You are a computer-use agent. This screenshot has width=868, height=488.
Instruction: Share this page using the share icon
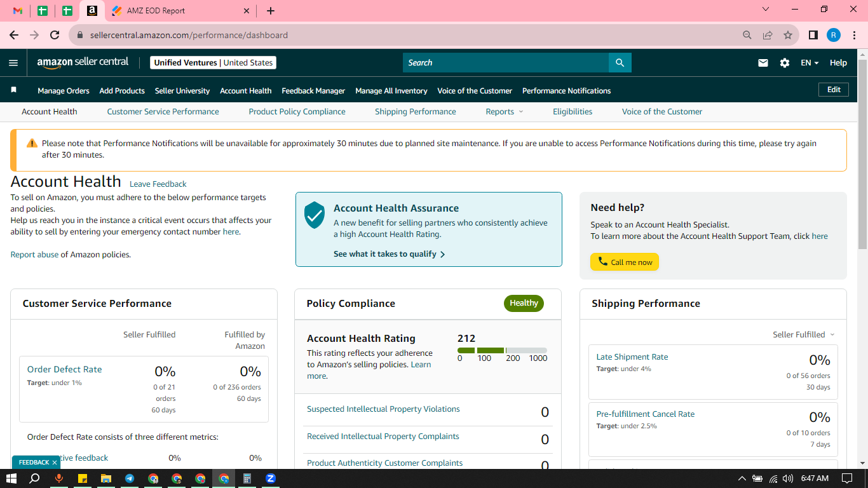[x=768, y=35]
